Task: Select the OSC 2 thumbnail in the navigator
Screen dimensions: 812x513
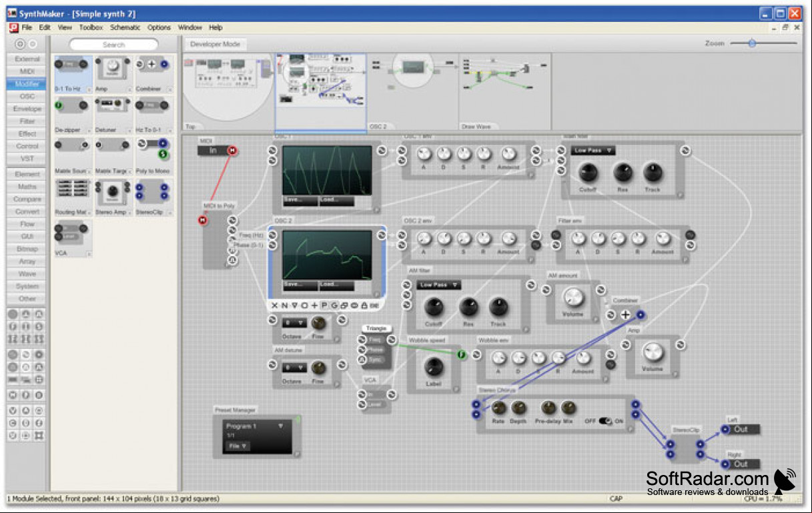Action: coord(413,92)
